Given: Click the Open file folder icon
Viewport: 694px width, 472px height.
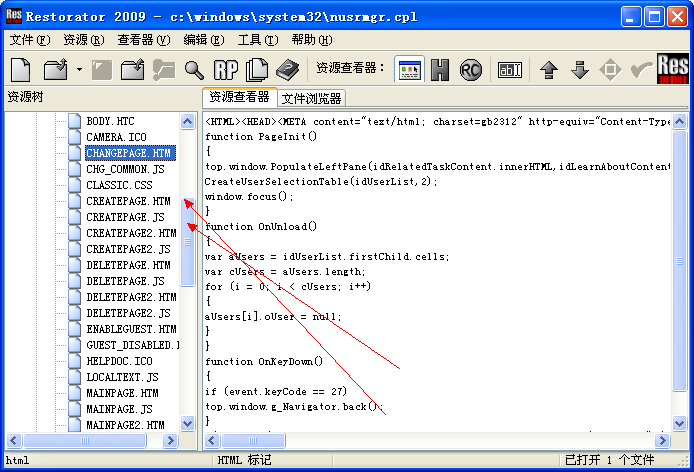Looking at the screenshot, I should pyautogui.click(x=56, y=70).
